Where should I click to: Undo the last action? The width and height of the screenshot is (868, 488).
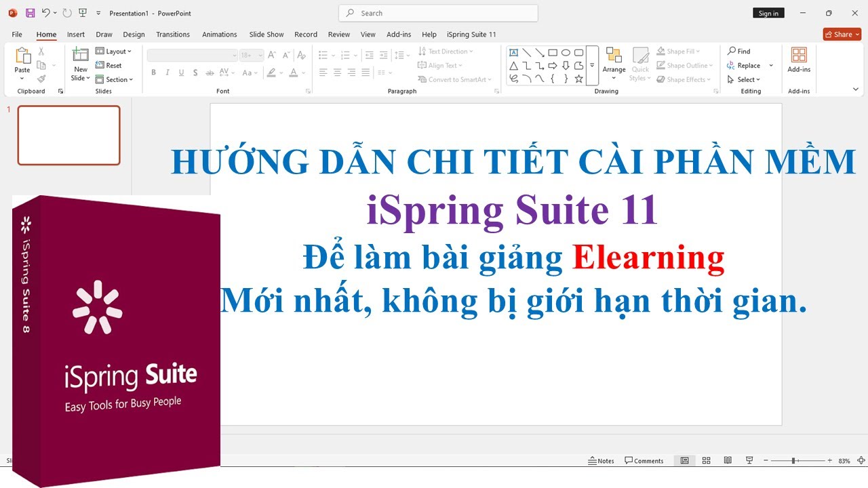coord(45,13)
